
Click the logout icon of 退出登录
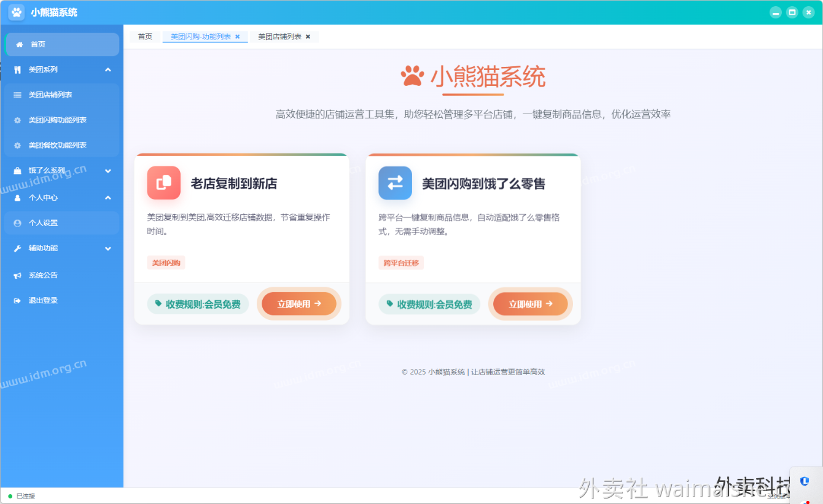tap(17, 301)
